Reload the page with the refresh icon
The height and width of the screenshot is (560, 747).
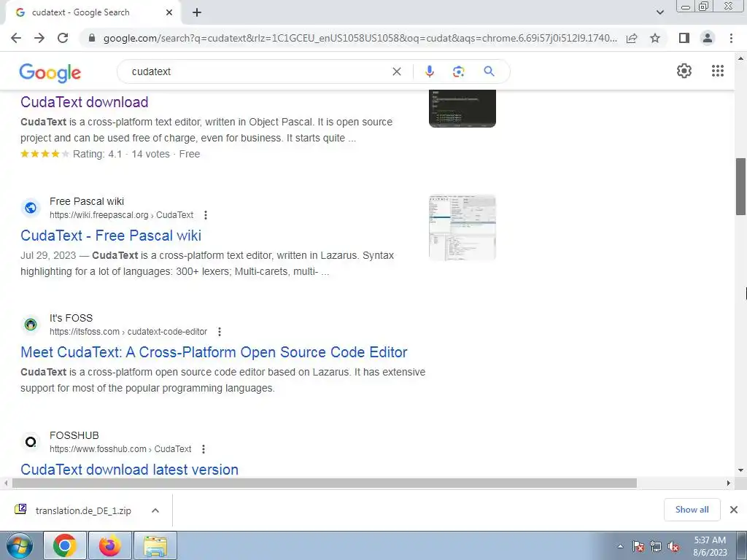[63, 38]
